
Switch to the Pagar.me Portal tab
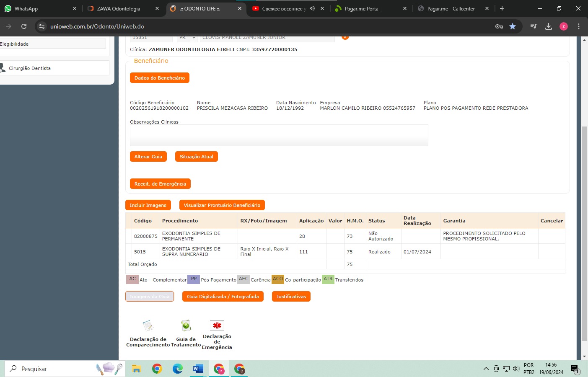(362, 8)
